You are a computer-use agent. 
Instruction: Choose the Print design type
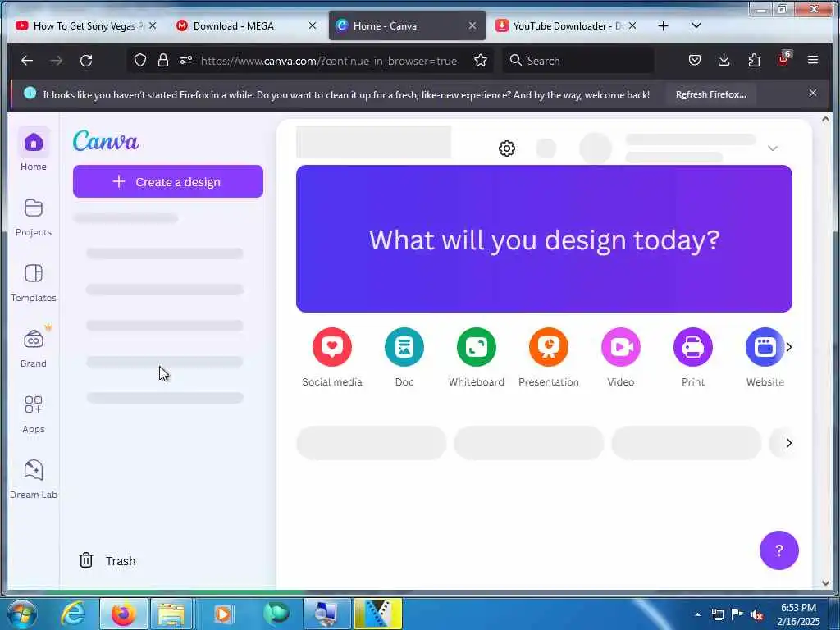pos(692,358)
